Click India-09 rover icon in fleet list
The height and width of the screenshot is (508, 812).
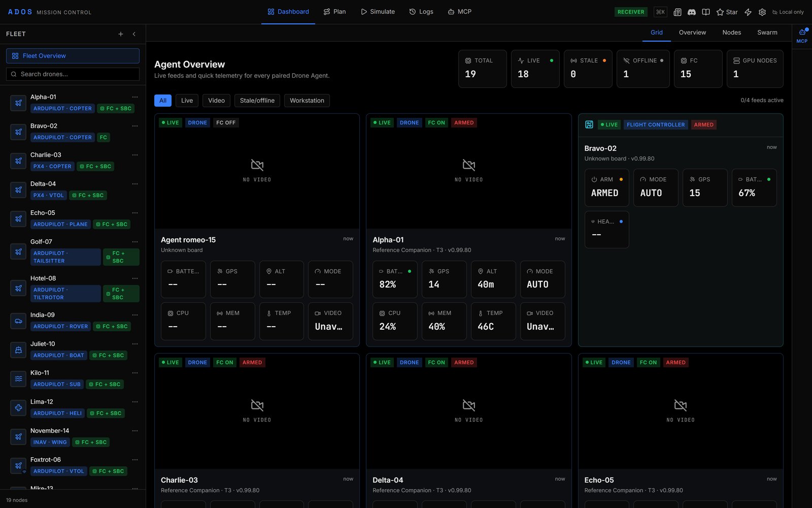[x=18, y=321]
